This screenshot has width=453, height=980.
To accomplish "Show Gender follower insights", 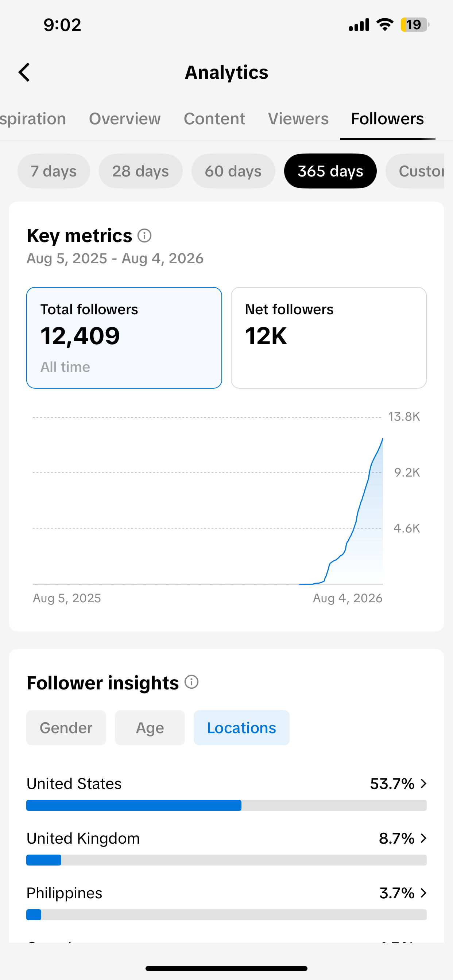I will [x=66, y=727].
